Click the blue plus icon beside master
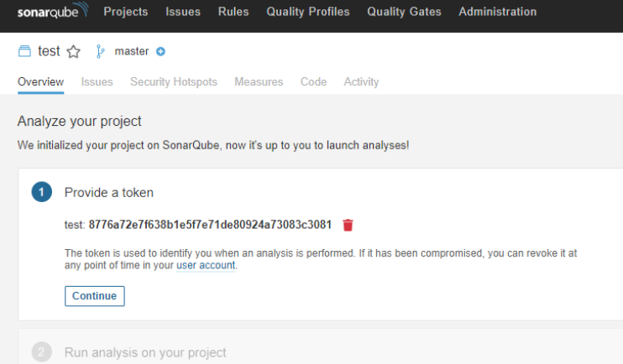623x364 pixels. point(160,51)
